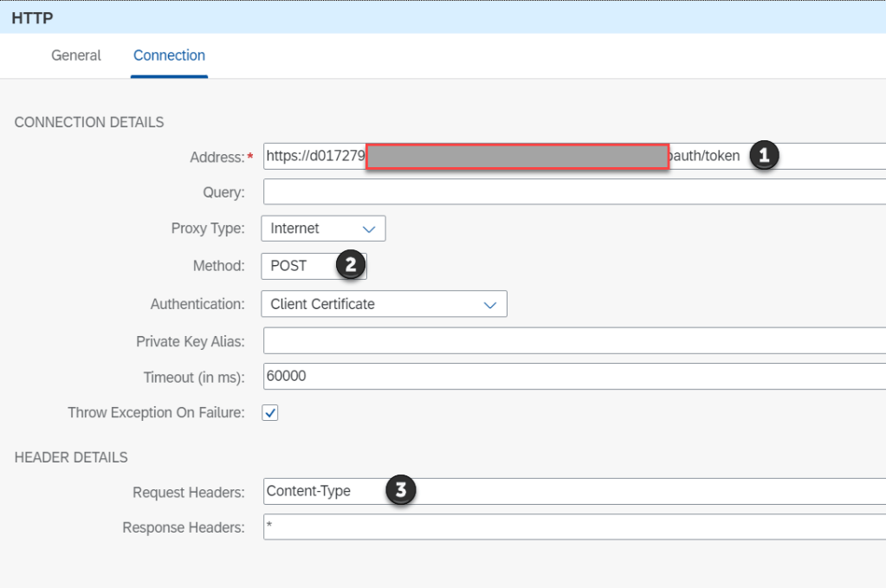Screen dimensions: 886x588
Task: Click the Request Headers field
Action: tap(606, 491)
